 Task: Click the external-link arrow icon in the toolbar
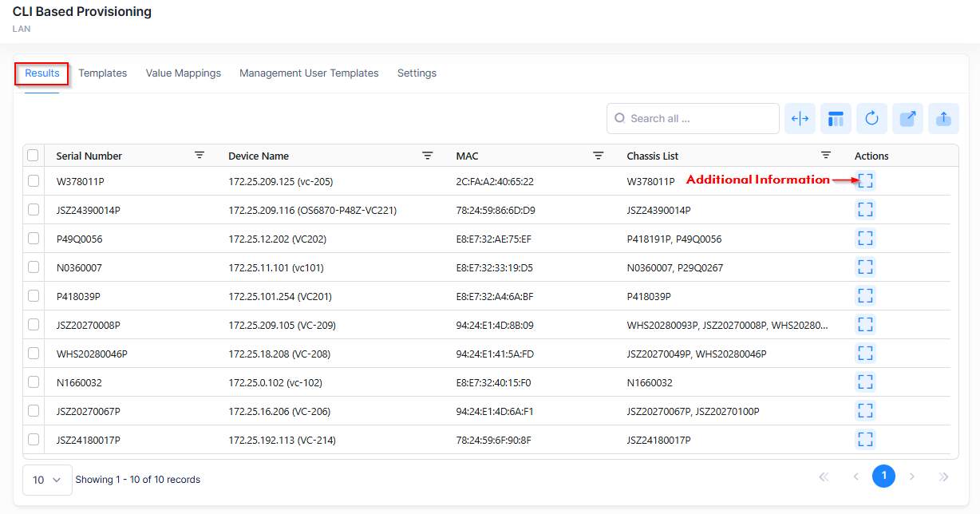point(907,119)
